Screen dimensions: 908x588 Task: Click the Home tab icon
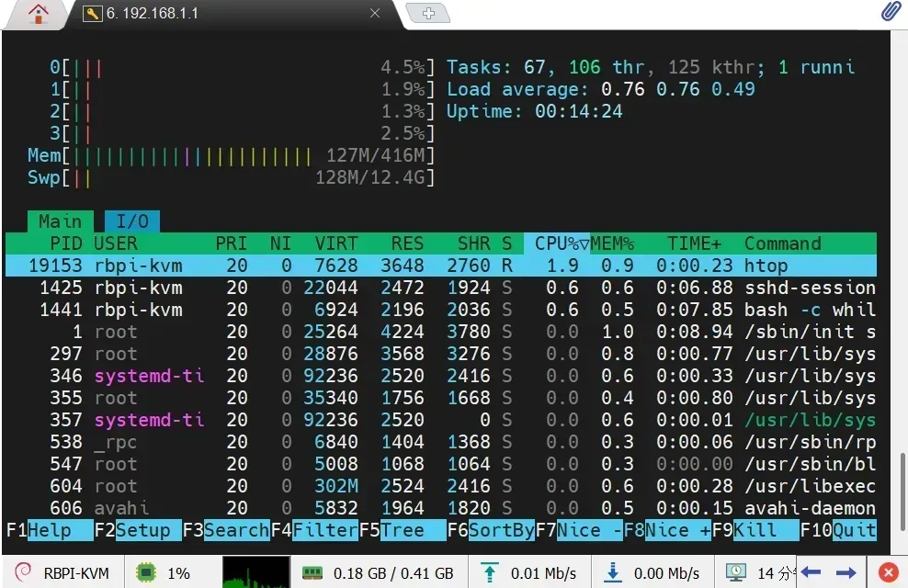(39, 14)
